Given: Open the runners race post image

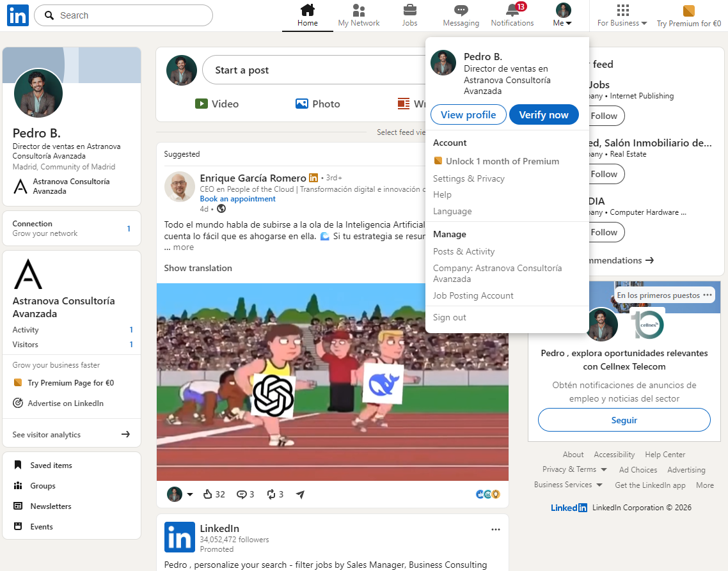Looking at the screenshot, I should pos(333,382).
